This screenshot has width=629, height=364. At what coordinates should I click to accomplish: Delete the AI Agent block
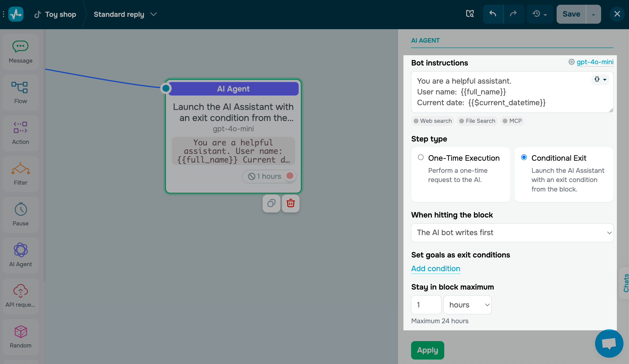coord(291,203)
